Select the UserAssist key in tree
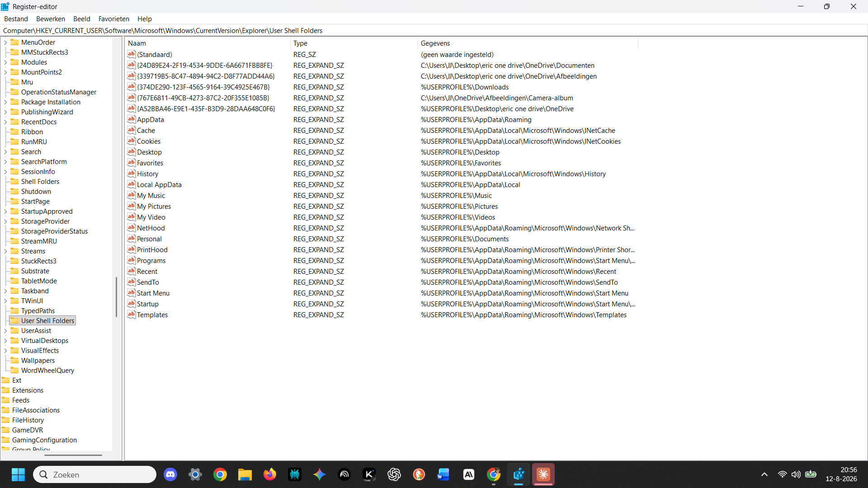The width and height of the screenshot is (868, 488). point(36,331)
